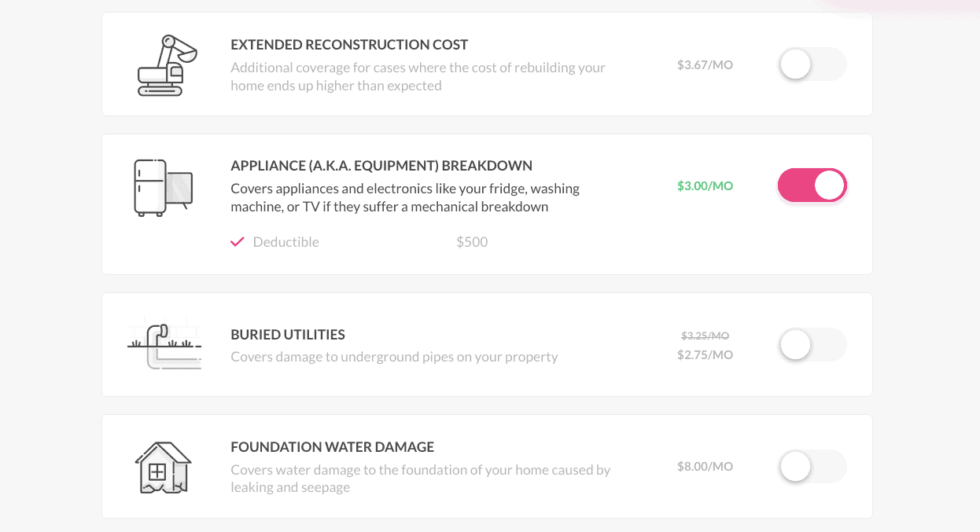Click the excavator icon for Extended Reconstruction Cost
This screenshot has height=532, width=980.
(164, 65)
